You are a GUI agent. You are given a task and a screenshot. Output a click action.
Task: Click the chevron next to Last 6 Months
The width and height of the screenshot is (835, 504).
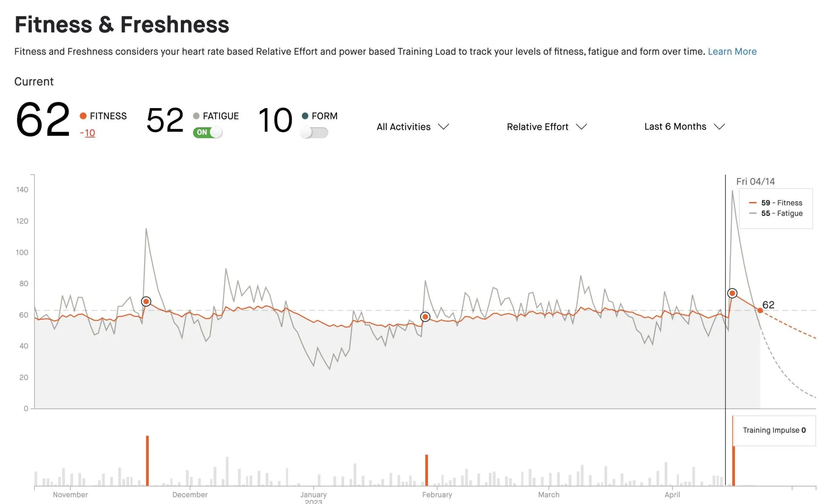coord(720,127)
